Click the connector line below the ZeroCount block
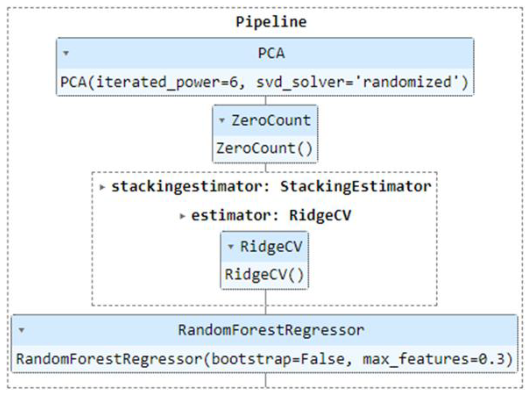The height and width of the screenshot is (396, 532). tap(266, 167)
